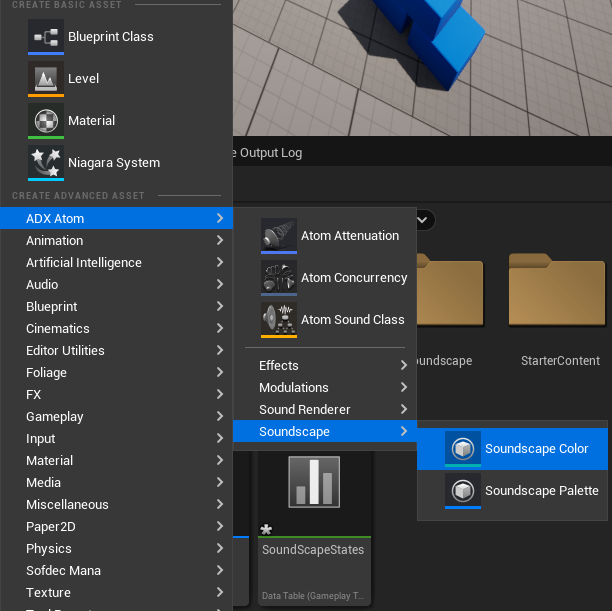This screenshot has height=611, width=612.
Task: Open the Animation asset category
Action: [116, 240]
